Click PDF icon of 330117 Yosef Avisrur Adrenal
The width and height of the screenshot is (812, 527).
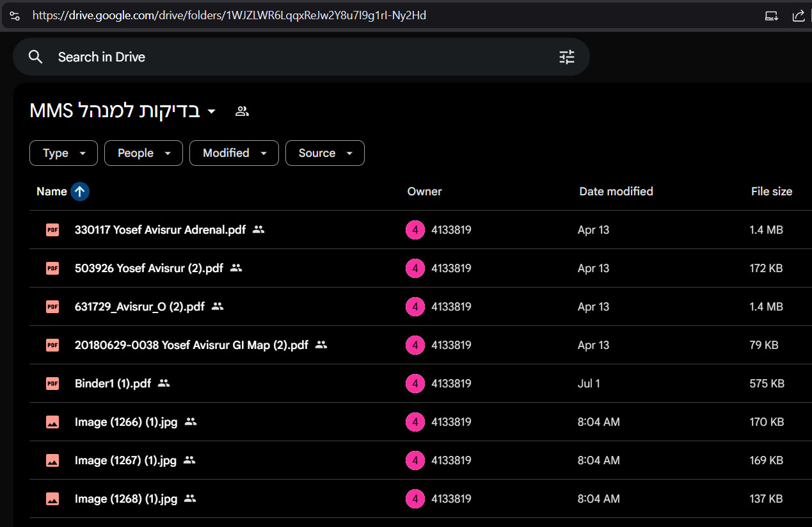(52, 230)
